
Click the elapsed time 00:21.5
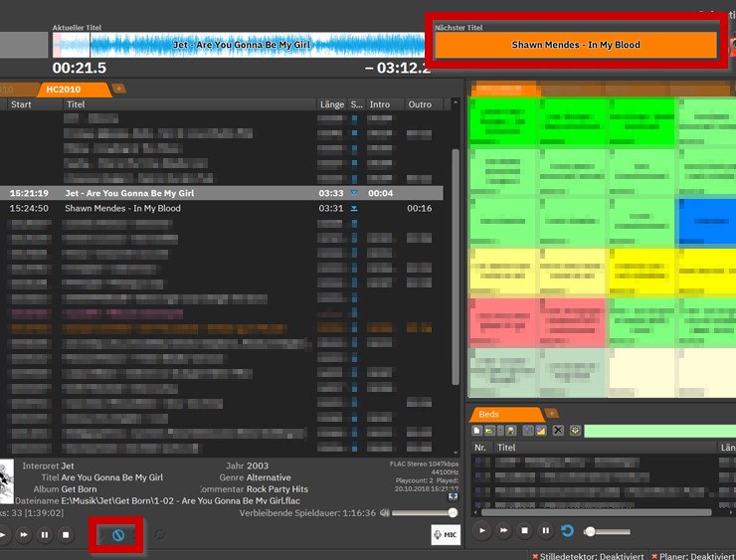coord(80,68)
